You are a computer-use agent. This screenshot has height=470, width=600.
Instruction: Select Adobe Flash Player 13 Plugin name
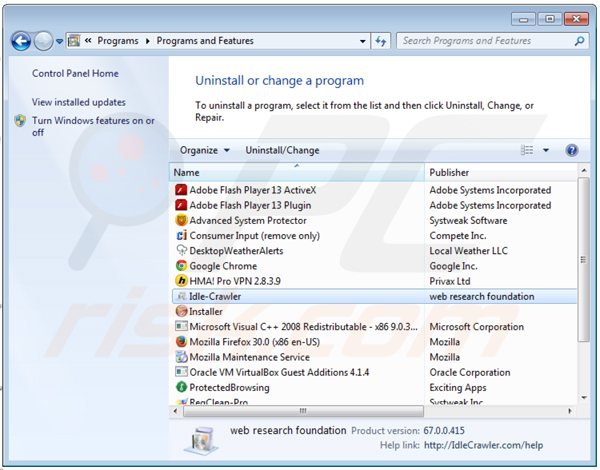pos(250,206)
